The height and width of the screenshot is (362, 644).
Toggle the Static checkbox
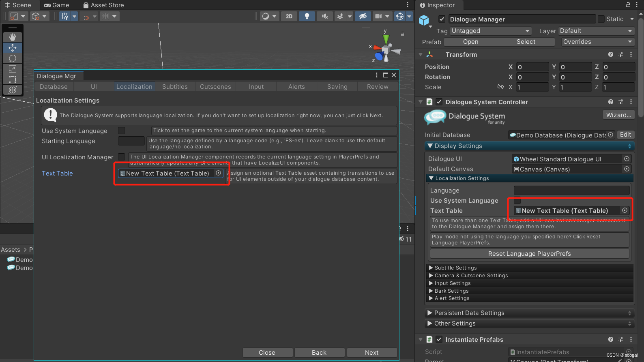[601, 19]
